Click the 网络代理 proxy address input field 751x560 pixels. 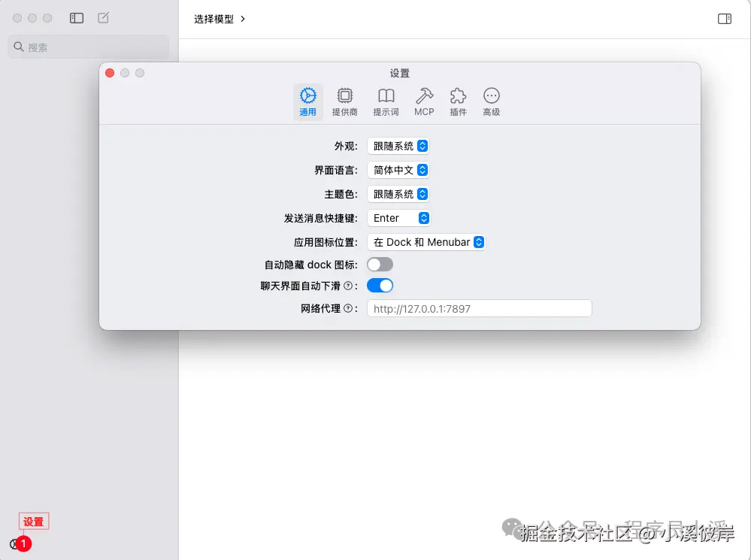[479, 307]
